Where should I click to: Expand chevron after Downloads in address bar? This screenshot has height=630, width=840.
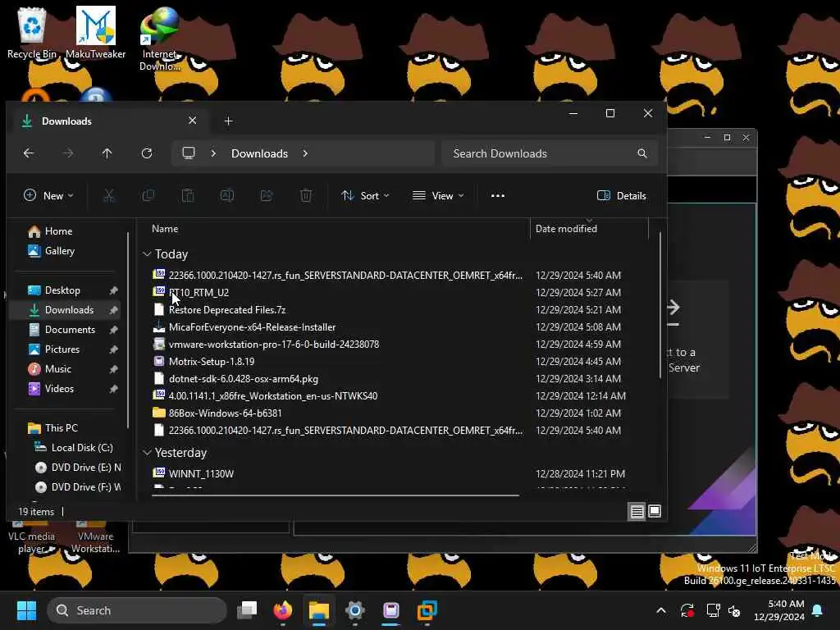pos(305,153)
